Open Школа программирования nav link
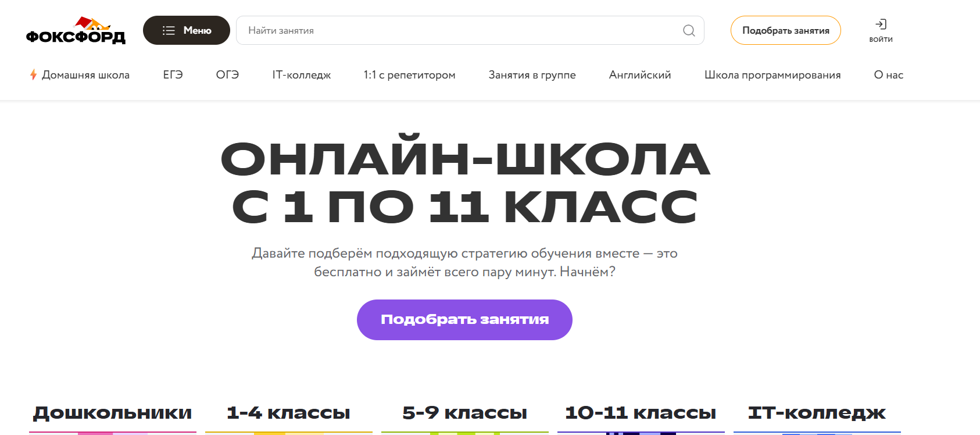 772,75
